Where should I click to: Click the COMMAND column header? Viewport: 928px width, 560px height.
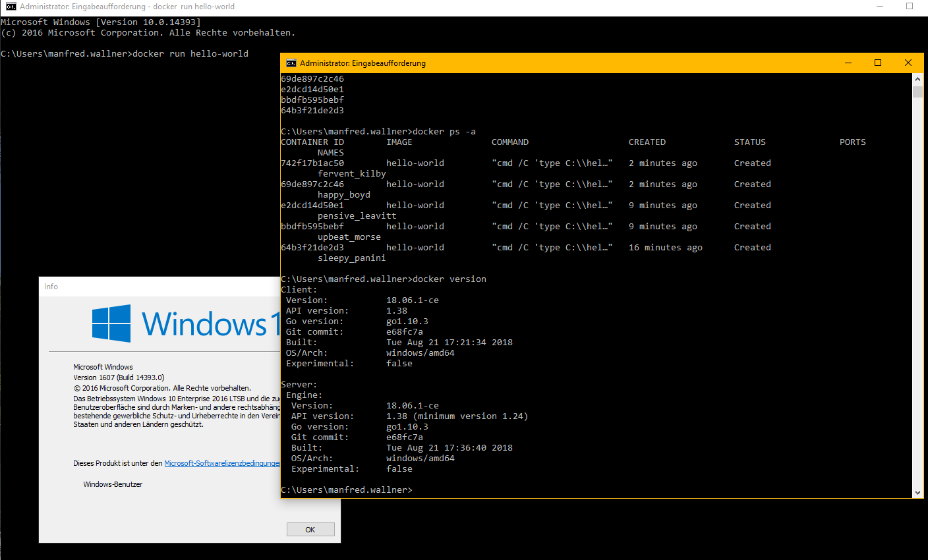pyautogui.click(x=510, y=142)
